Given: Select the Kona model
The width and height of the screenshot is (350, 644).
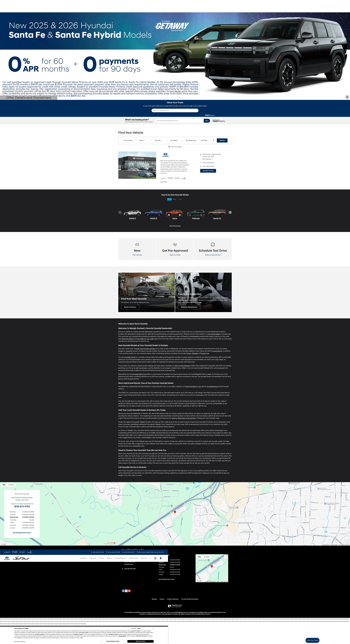Looking at the screenshot, I should coord(175,214).
